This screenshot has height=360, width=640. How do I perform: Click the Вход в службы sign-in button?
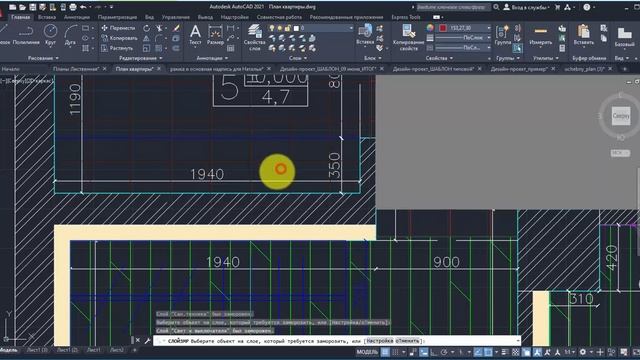[530, 7]
